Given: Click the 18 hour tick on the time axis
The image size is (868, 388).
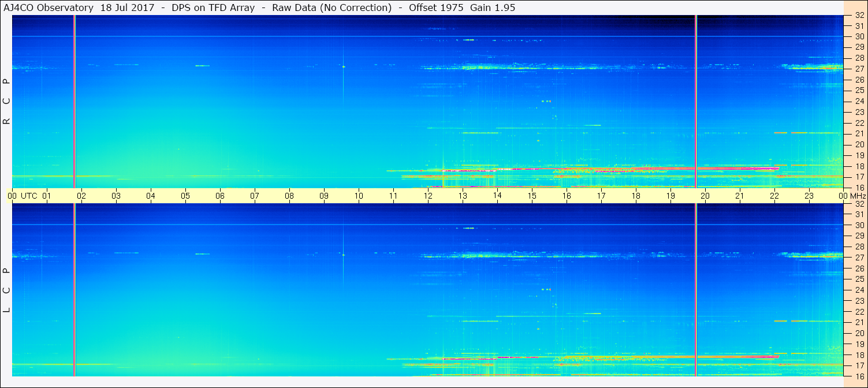Looking at the screenshot, I should (x=636, y=196).
